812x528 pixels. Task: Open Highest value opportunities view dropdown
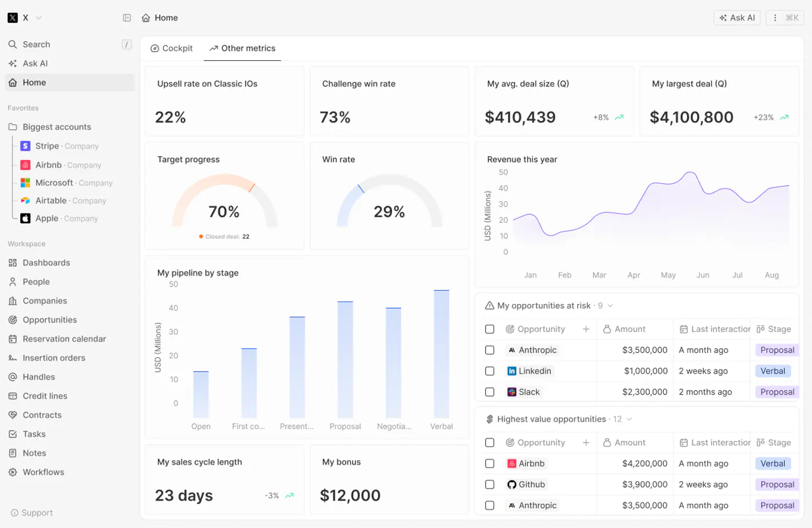(x=629, y=419)
